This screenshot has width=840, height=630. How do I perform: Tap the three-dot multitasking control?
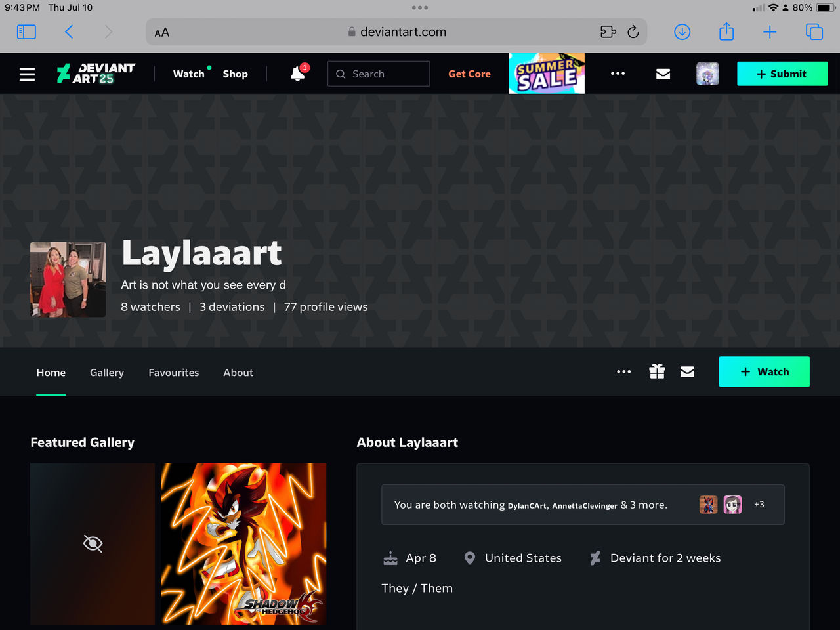click(420, 7)
